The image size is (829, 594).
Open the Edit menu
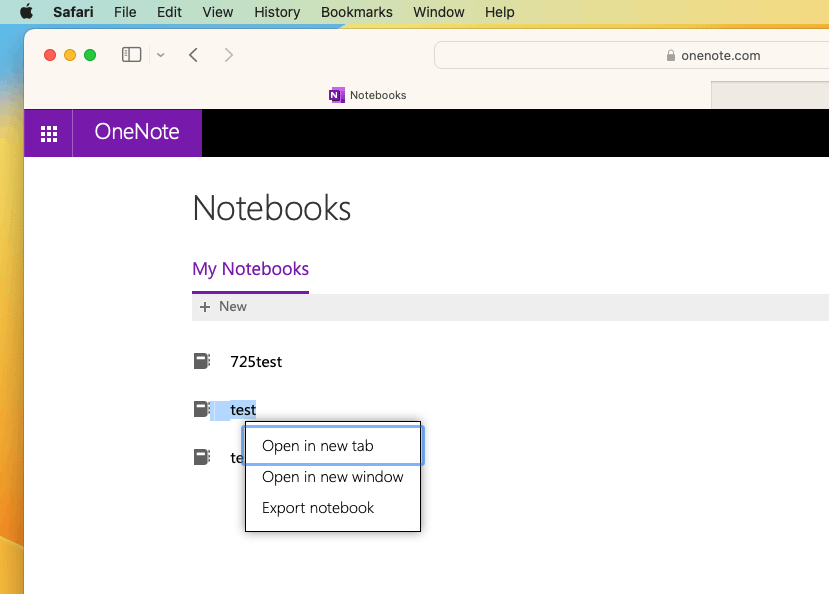[169, 12]
